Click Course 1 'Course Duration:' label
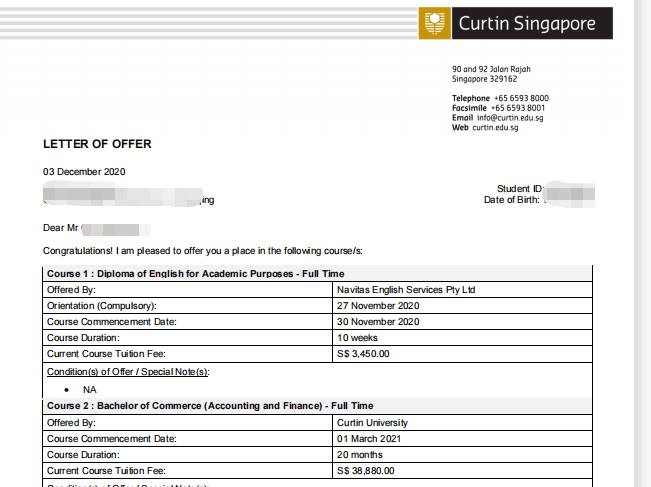This screenshot has width=651, height=487. (x=83, y=338)
